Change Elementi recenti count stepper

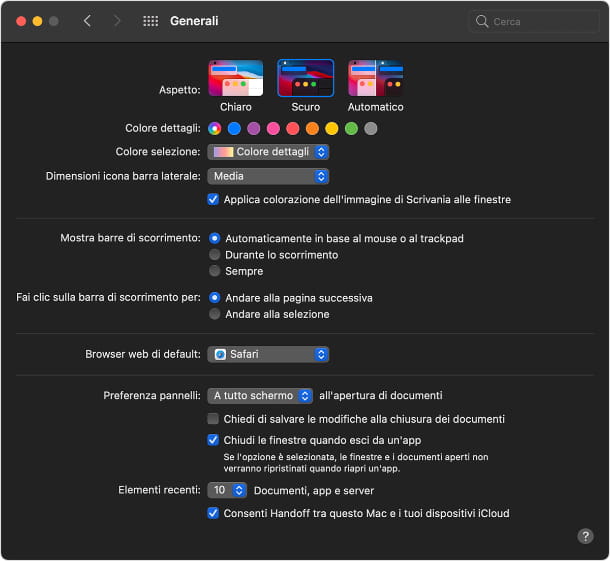(x=227, y=490)
